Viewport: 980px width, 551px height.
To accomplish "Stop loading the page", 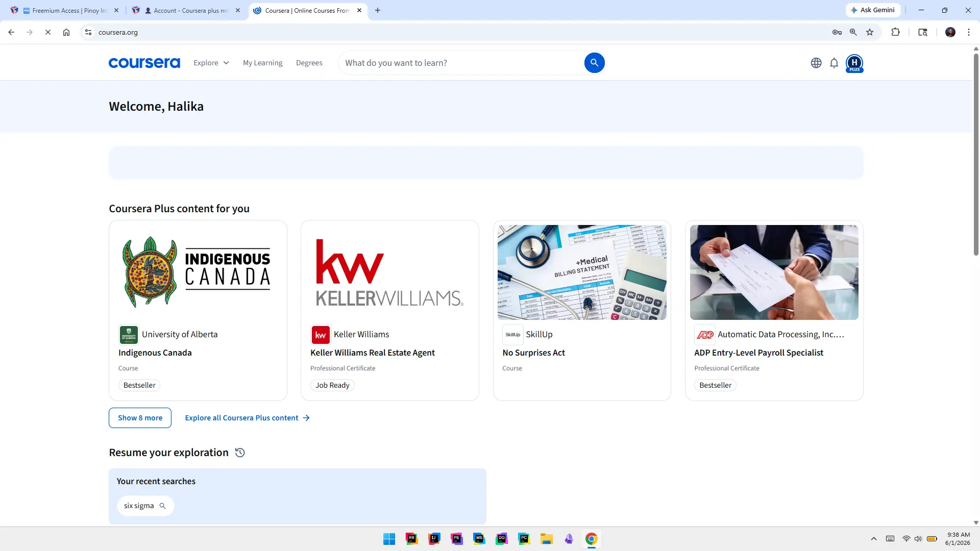I will pos(47,32).
